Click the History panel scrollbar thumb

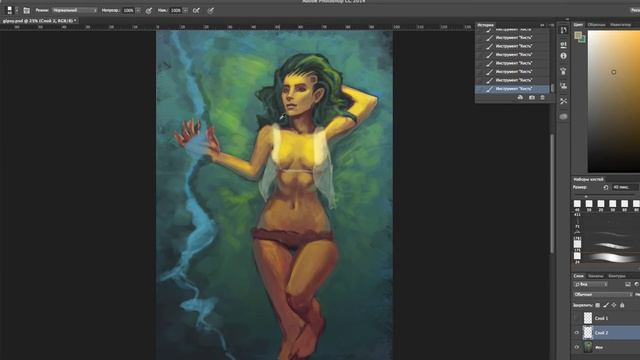(x=552, y=88)
